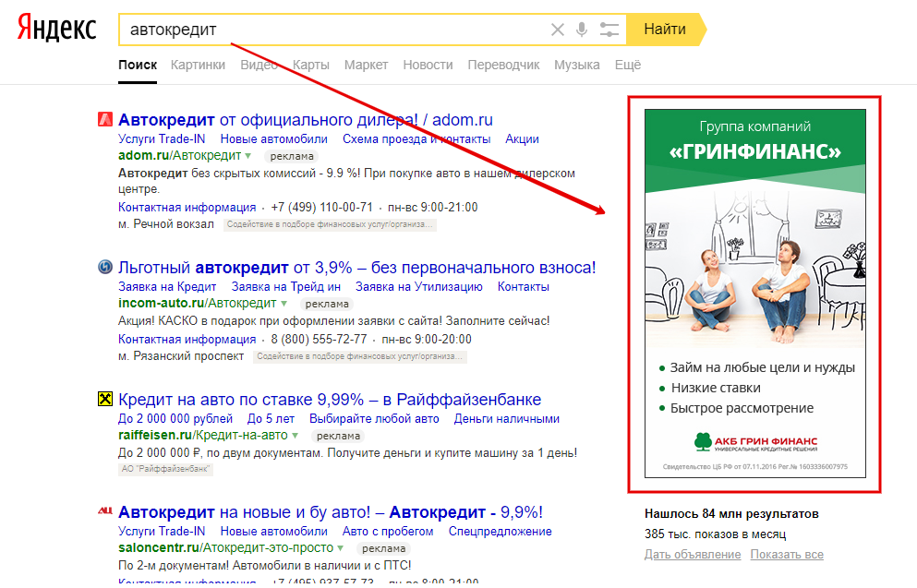Click the raiffeisen.ru/Кредит-на-авто green URL
The height and width of the screenshot is (588, 917).
click(x=203, y=436)
